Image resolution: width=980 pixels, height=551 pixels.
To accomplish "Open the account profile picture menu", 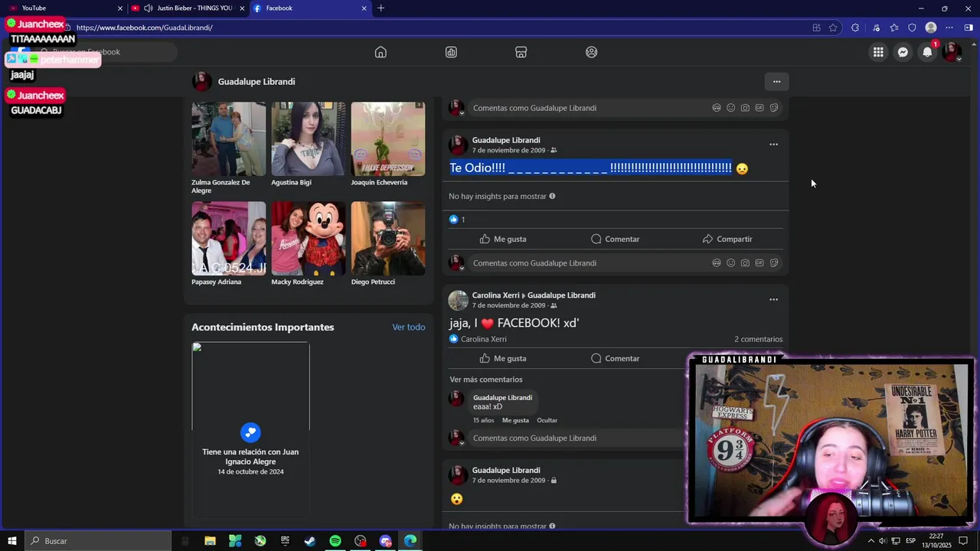I will 952,52.
